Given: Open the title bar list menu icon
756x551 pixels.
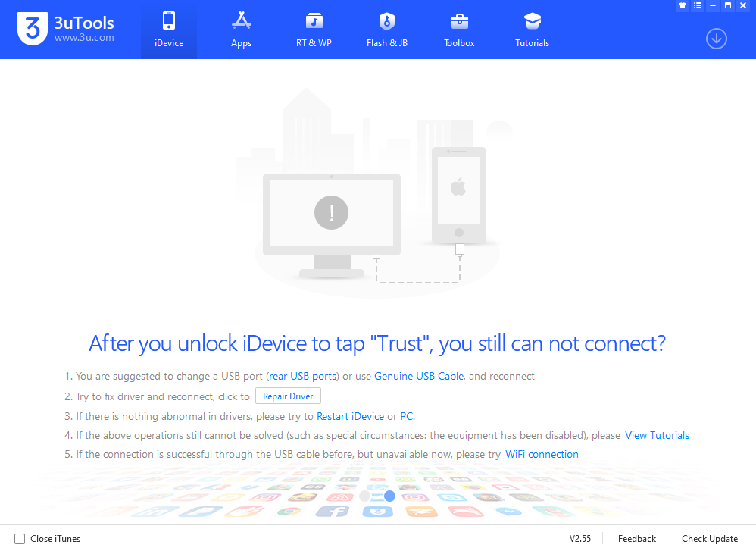Looking at the screenshot, I should tap(698, 6).
